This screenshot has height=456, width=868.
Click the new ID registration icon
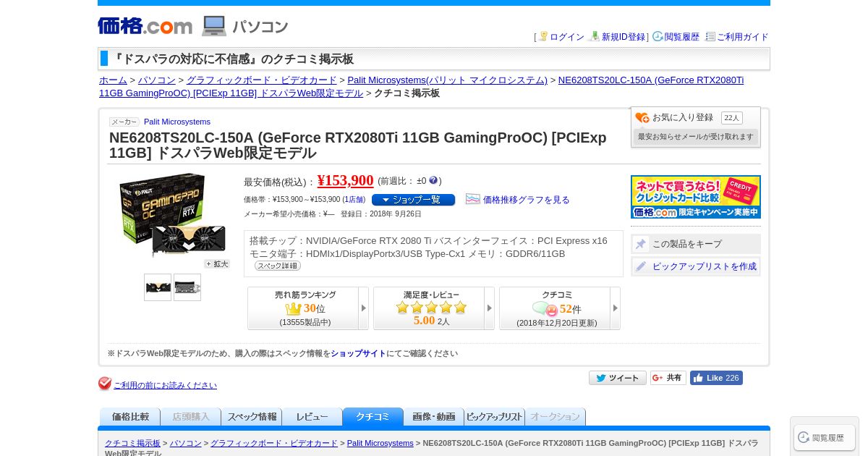(x=595, y=36)
